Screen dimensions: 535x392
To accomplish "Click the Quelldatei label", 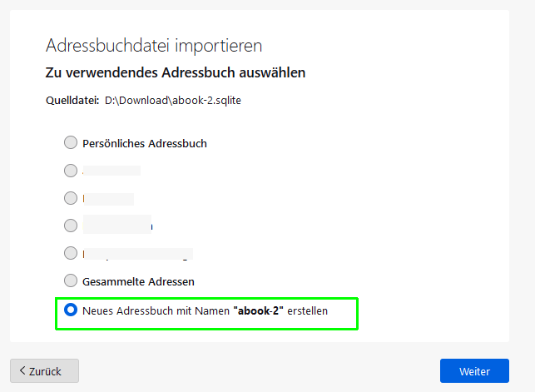I will point(72,101).
